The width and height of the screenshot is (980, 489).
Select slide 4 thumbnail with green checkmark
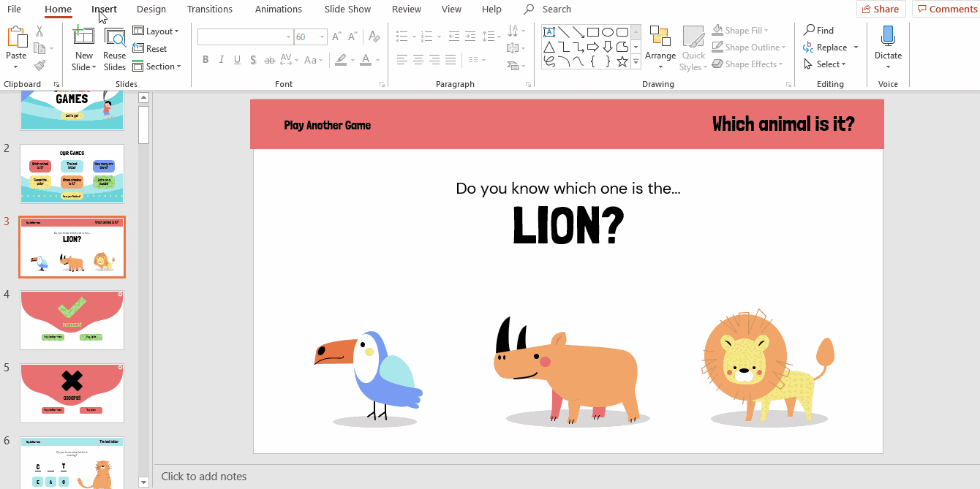[x=72, y=319]
